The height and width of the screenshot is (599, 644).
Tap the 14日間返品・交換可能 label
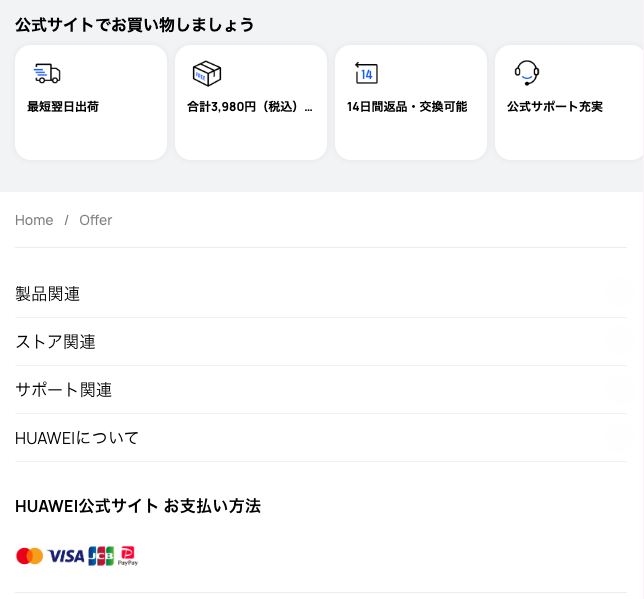point(407,107)
